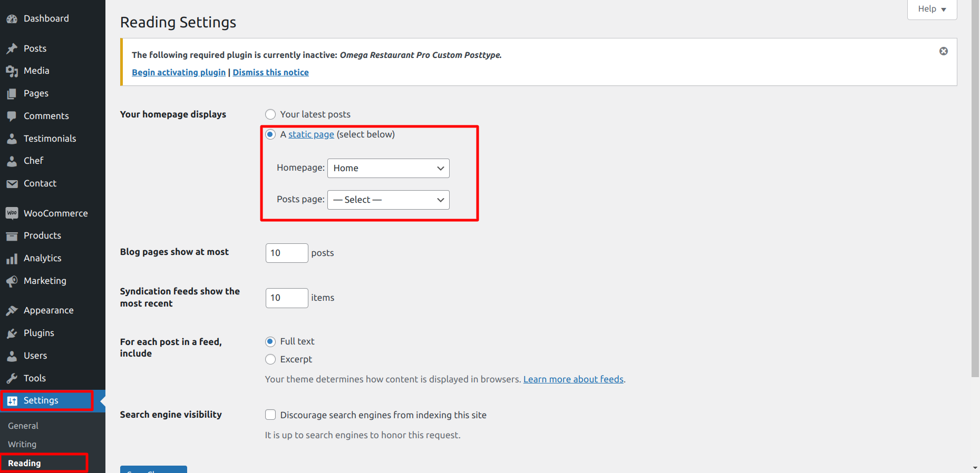Enable discourage search engines checkbox

[x=270, y=415]
